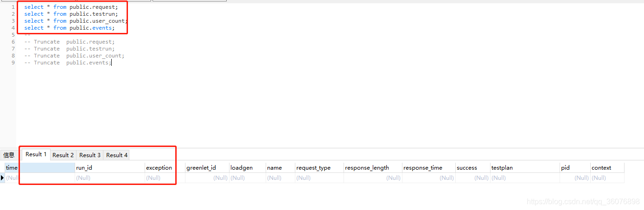644x210 pixels.
Task: Click the (Null) cell under response_time
Action: point(429,178)
